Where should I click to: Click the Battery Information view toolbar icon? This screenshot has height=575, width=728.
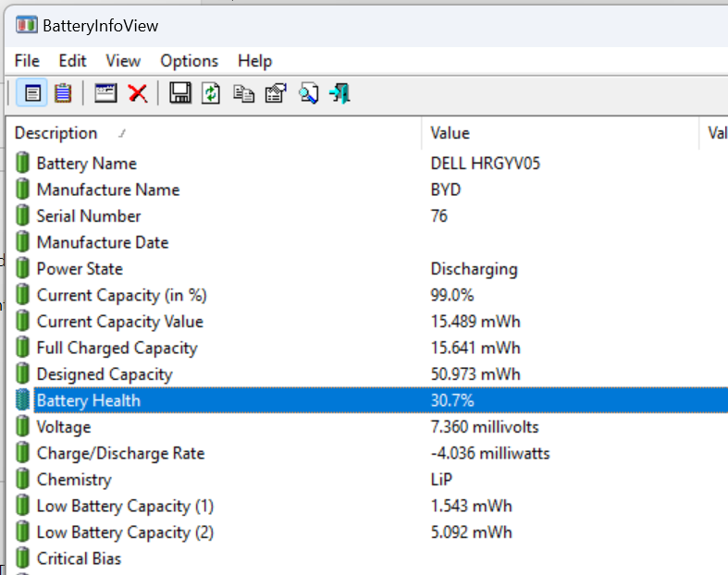click(31, 93)
